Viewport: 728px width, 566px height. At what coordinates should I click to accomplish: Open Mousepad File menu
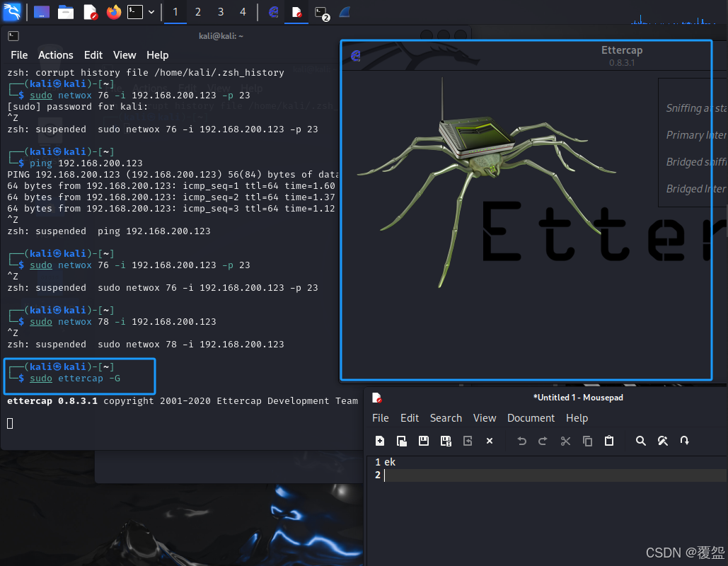tap(380, 418)
